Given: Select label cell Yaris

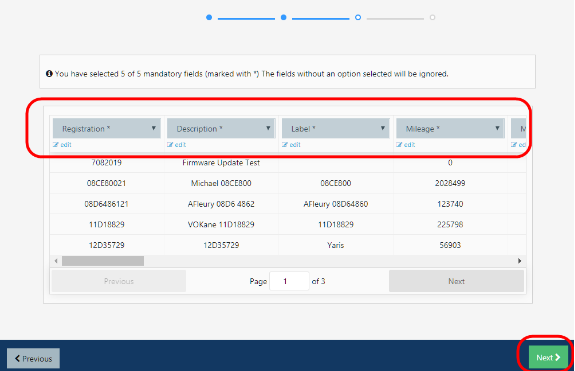Looking at the screenshot, I should [x=336, y=245].
